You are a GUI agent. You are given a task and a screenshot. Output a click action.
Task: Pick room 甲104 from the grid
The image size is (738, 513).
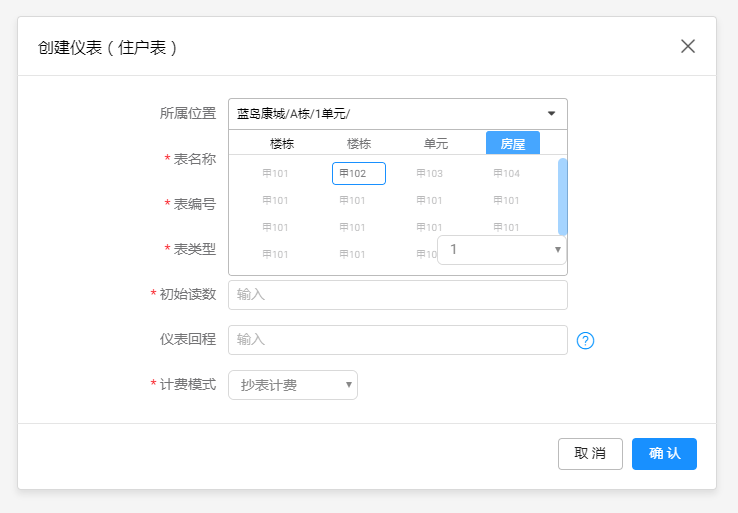[x=506, y=173]
